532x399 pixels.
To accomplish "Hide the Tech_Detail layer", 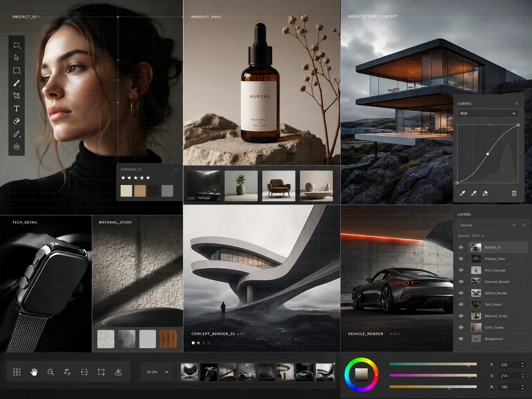I will [461, 304].
